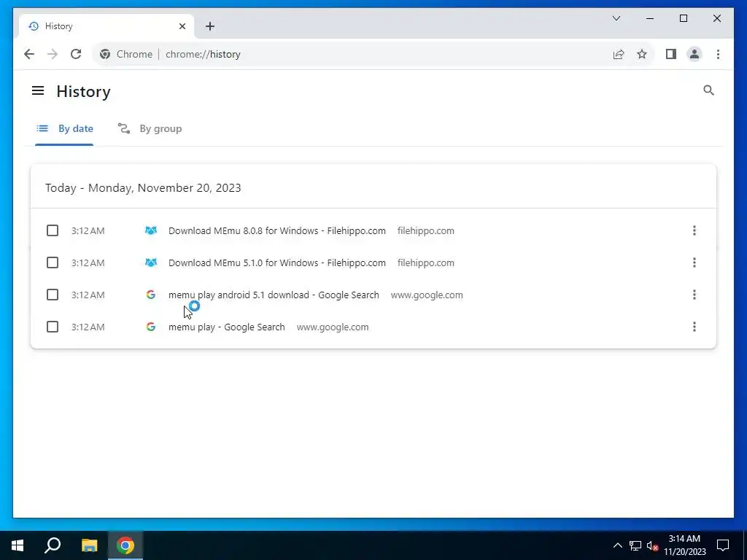Viewport: 747px width, 560px height.
Task: Click the network tray icon
Action: tap(635, 545)
